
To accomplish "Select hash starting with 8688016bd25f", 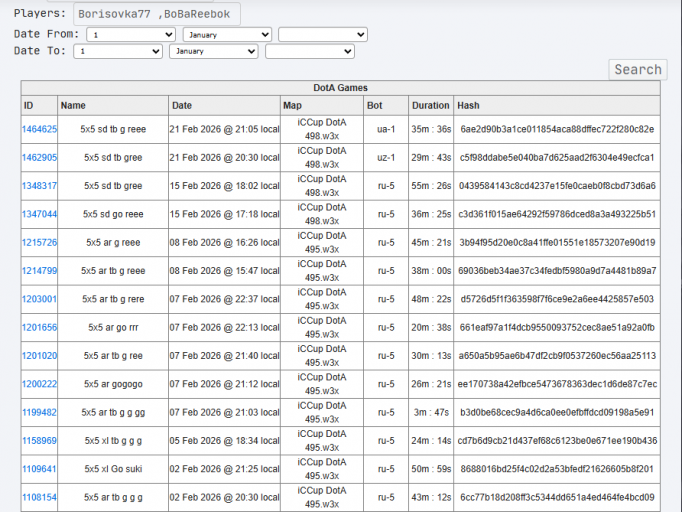I will click(x=557, y=468).
